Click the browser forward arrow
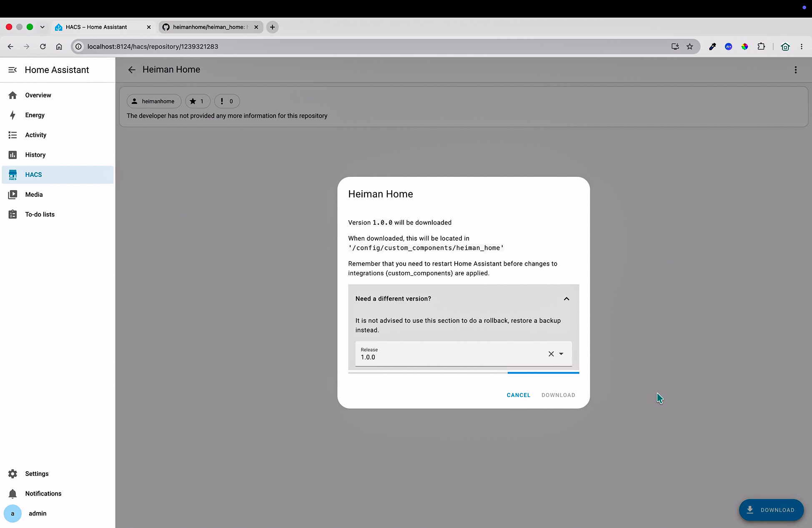The width and height of the screenshot is (812, 528). (x=26, y=47)
